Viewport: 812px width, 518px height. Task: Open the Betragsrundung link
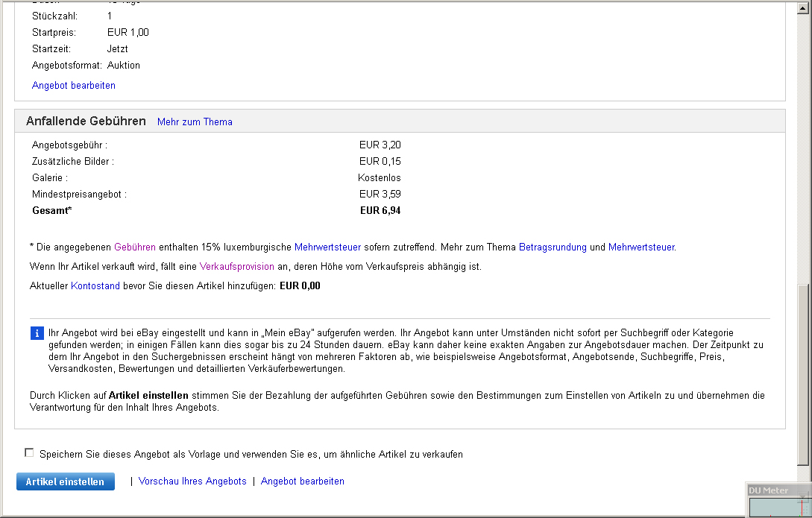pos(553,247)
